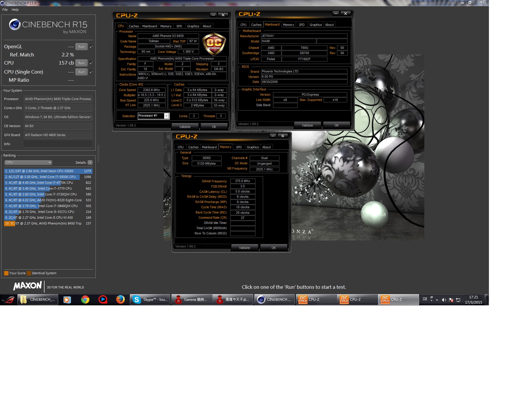Open About tab in CPU-Z Memory window

pyautogui.click(x=267, y=147)
